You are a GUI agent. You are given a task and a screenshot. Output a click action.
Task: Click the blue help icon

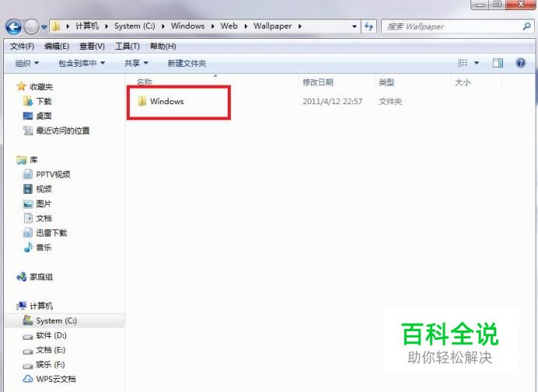click(520, 63)
